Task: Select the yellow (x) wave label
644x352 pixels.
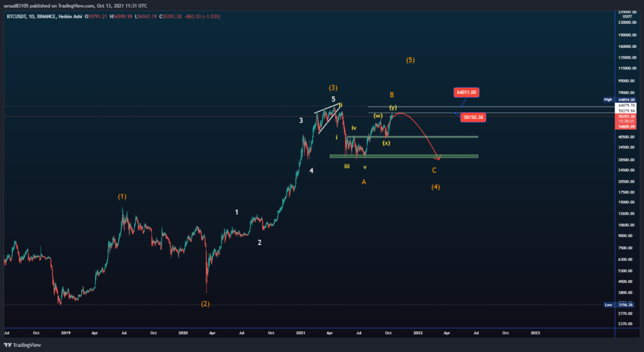Action: 386,143
